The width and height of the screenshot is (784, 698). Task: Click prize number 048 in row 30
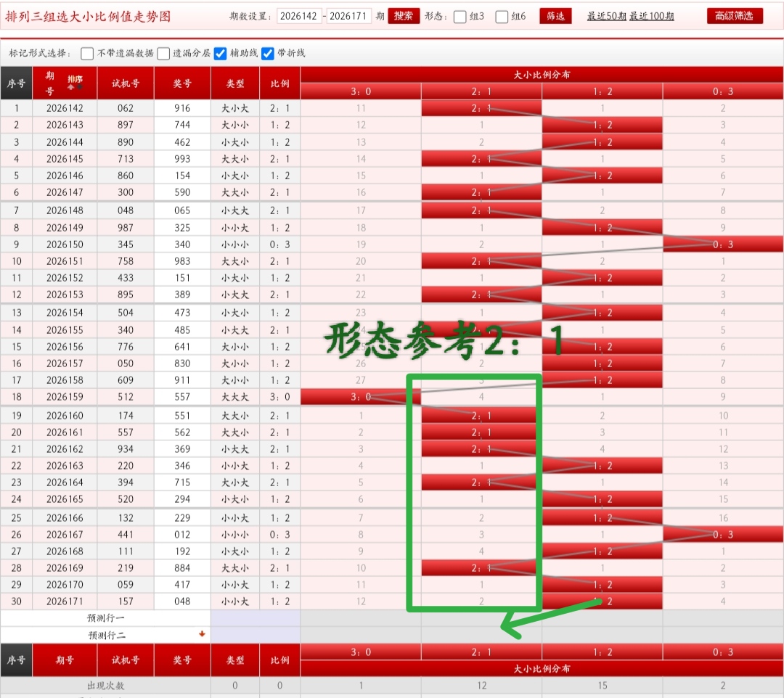click(182, 601)
